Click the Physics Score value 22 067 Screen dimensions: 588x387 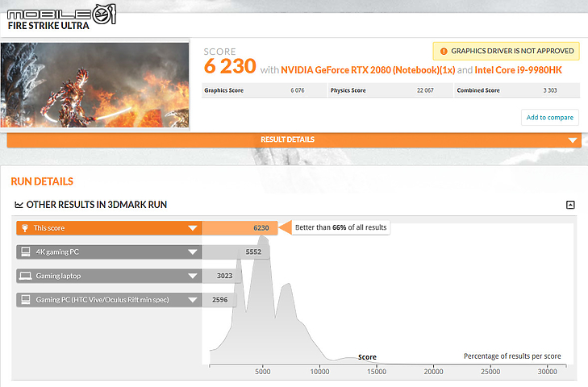point(425,90)
